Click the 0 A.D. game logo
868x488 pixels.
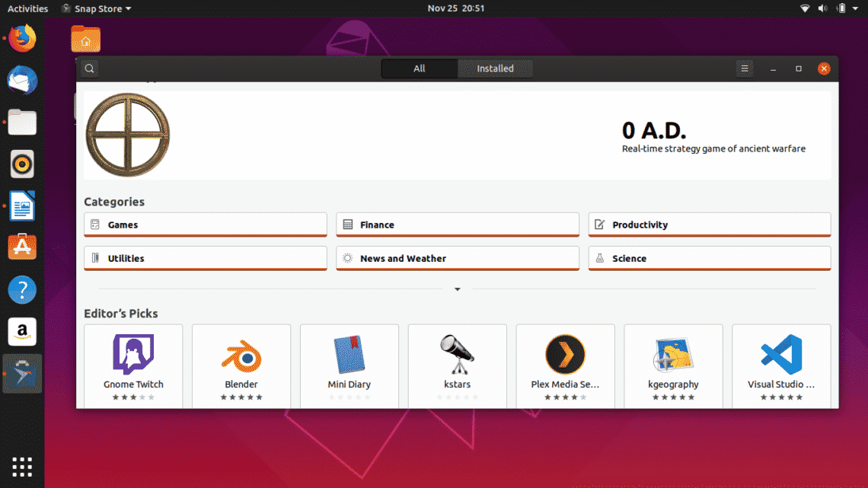[128, 135]
